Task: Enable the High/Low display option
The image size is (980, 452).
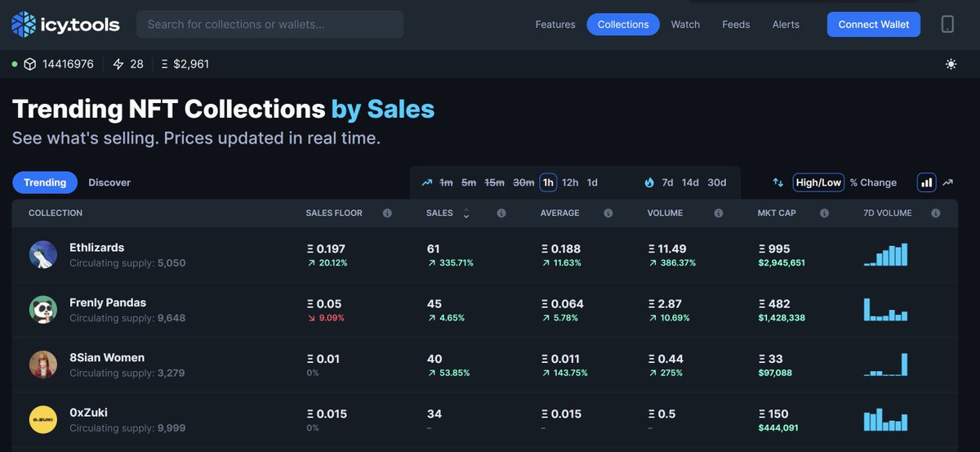Action: coord(818,182)
